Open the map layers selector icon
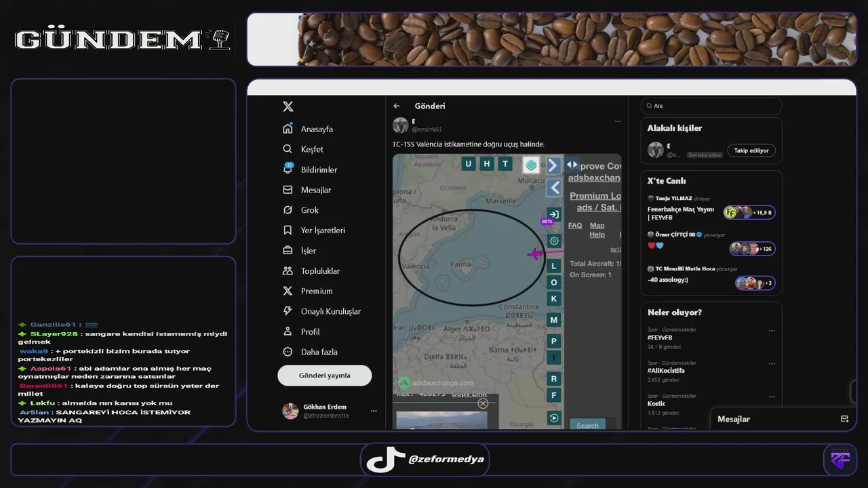The height and width of the screenshot is (488, 868). pyautogui.click(x=531, y=165)
